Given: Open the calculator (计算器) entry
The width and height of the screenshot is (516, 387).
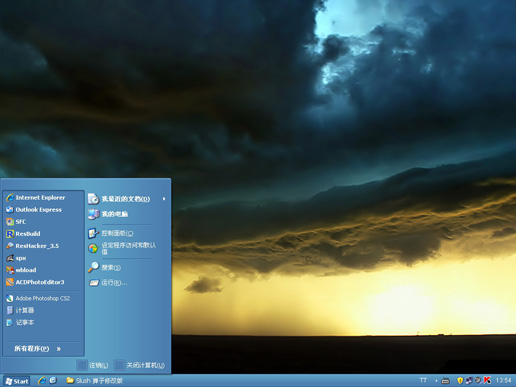Looking at the screenshot, I should click(20, 310).
